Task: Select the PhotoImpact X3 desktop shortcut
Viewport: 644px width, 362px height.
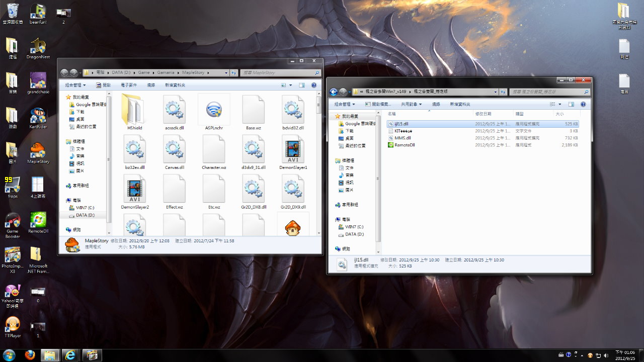Action: pos(13,260)
